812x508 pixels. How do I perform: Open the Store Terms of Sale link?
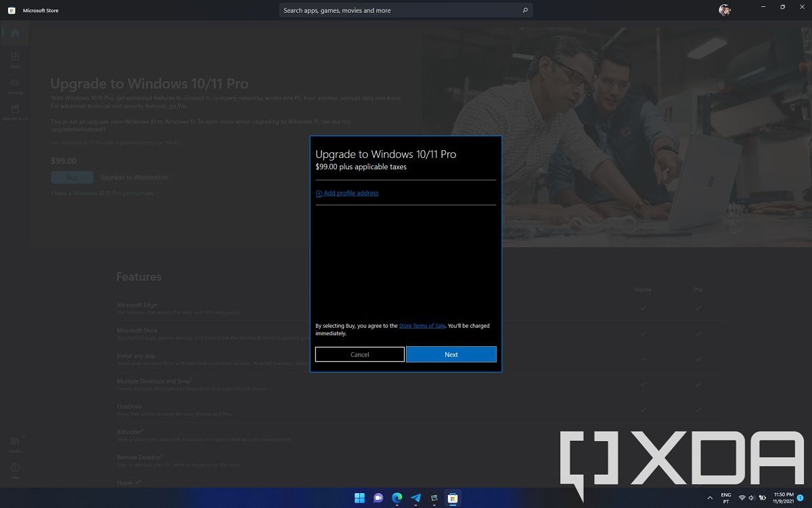click(422, 326)
